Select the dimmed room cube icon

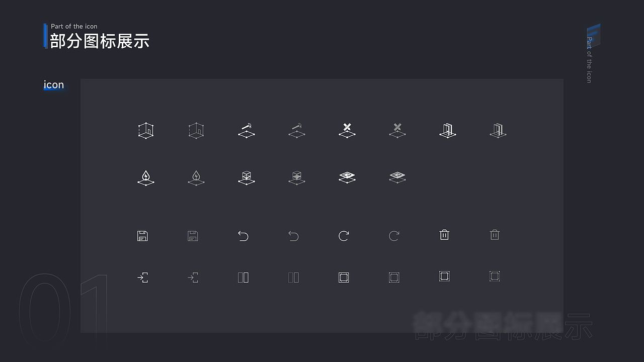[196, 130]
